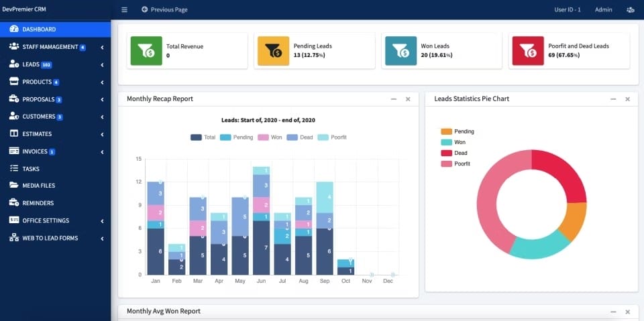The width and height of the screenshot is (644, 321).
Task: Go back using Previous Page link
Action: 164,10
